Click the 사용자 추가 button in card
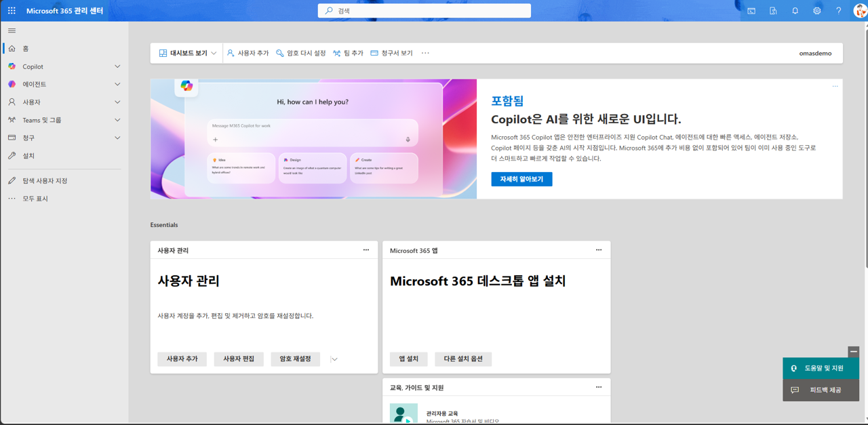This screenshot has width=868, height=425. (182, 359)
